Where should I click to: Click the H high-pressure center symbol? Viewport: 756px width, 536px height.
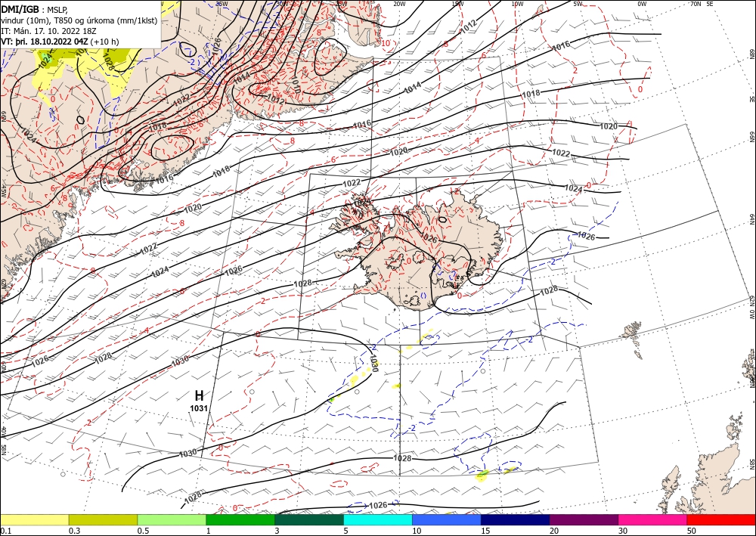[x=199, y=395]
